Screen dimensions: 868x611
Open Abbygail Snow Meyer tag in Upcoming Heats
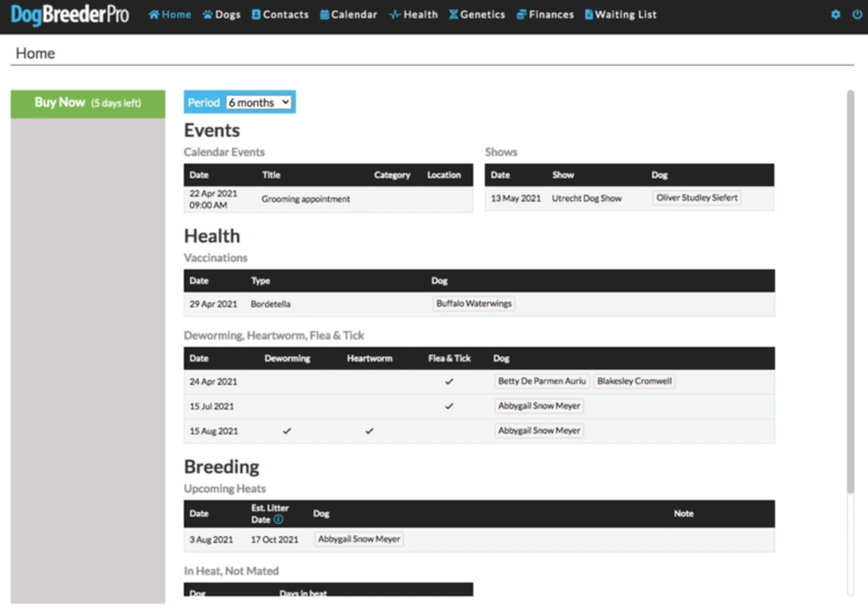coord(358,539)
